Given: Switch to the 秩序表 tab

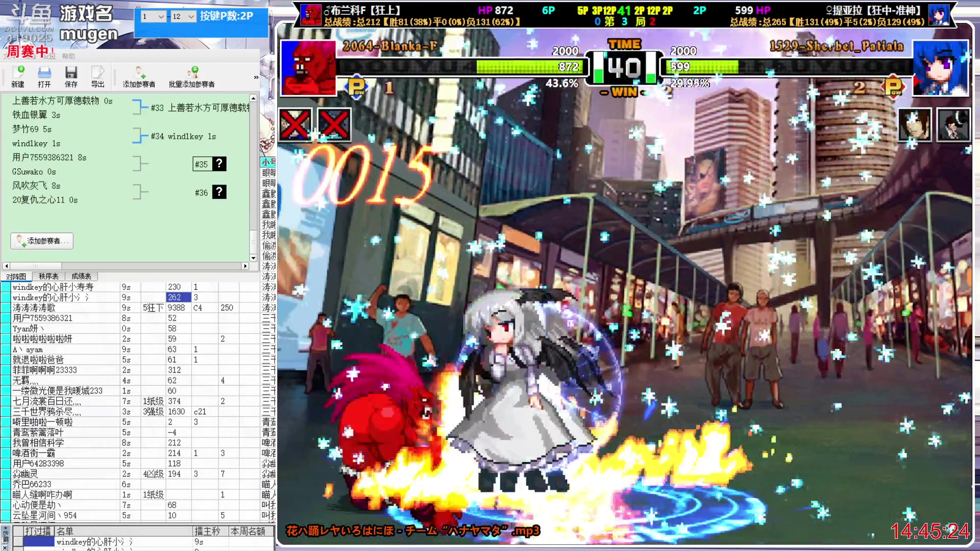Looking at the screenshot, I should coord(48,277).
